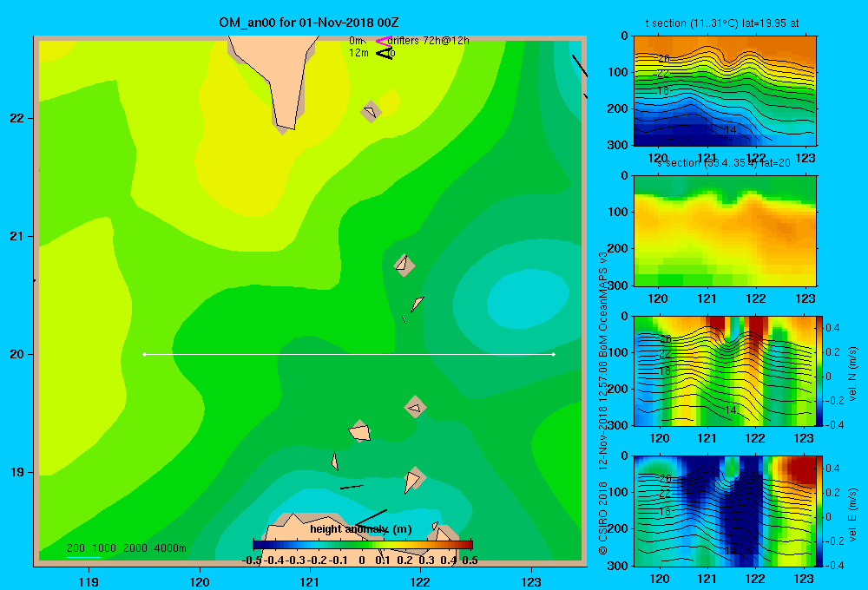
Task: Click the salinity section plot
Action: (725, 231)
